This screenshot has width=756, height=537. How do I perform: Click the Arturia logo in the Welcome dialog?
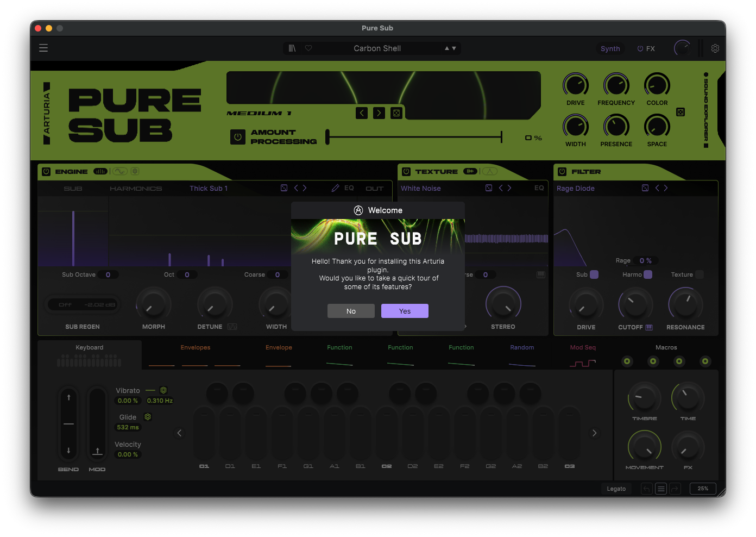pyautogui.click(x=358, y=210)
